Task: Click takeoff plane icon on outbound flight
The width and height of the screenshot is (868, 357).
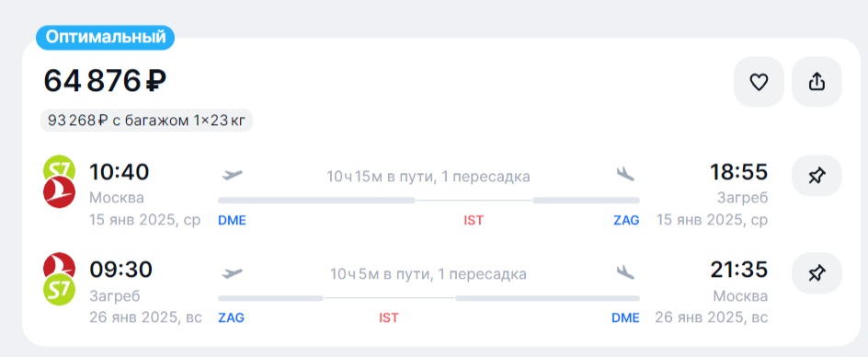Action: [x=233, y=175]
